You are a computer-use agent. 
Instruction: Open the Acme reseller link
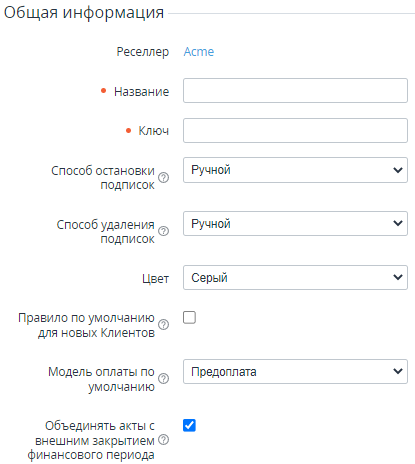click(x=199, y=52)
